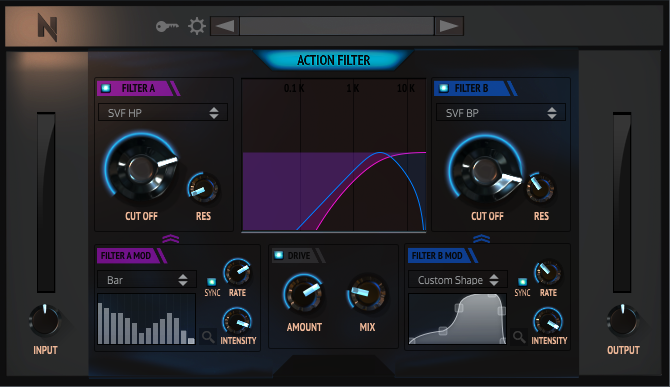Open the key license icon

[x=167, y=26]
